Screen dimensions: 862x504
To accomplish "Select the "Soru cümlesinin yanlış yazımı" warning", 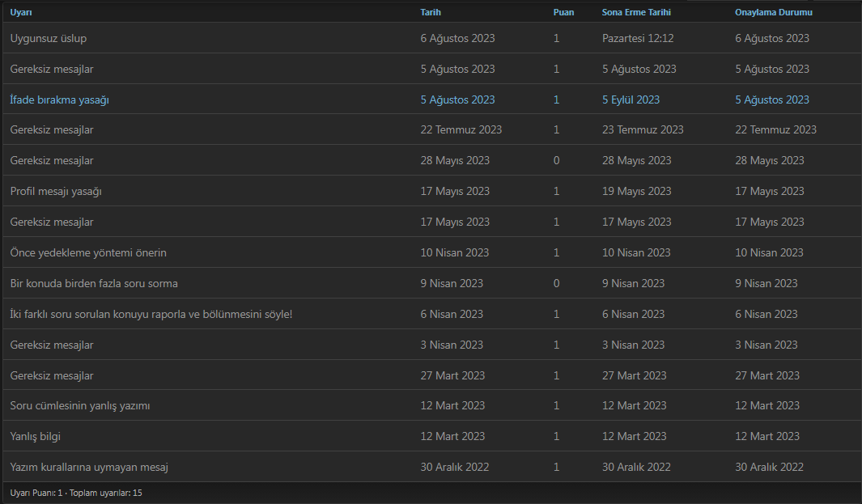I will pyautogui.click(x=80, y=406).
